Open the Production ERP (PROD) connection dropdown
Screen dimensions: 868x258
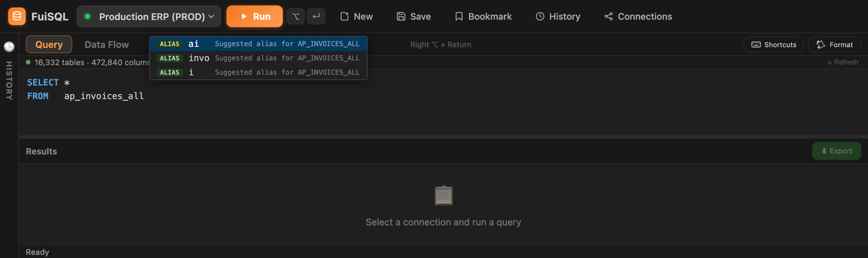point(149,16)
